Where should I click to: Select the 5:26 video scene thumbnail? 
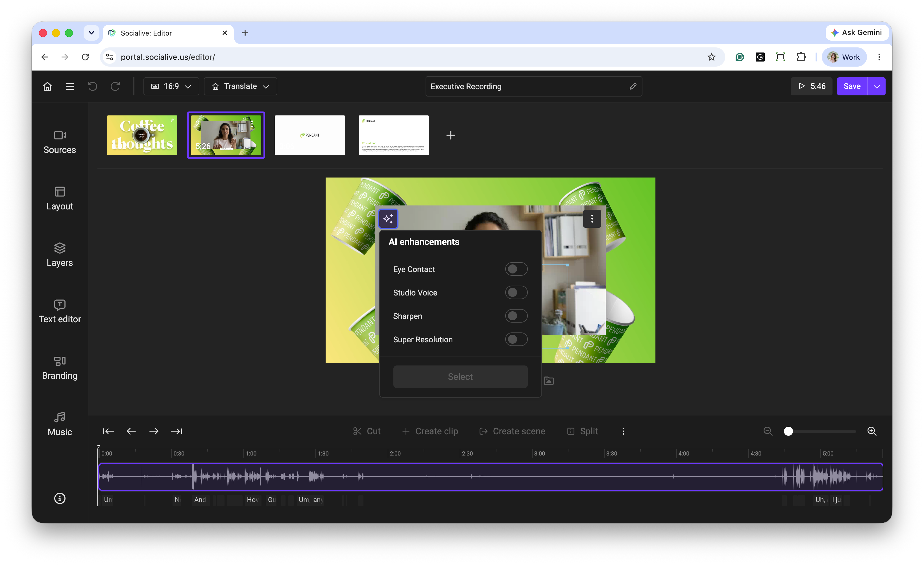226,135
